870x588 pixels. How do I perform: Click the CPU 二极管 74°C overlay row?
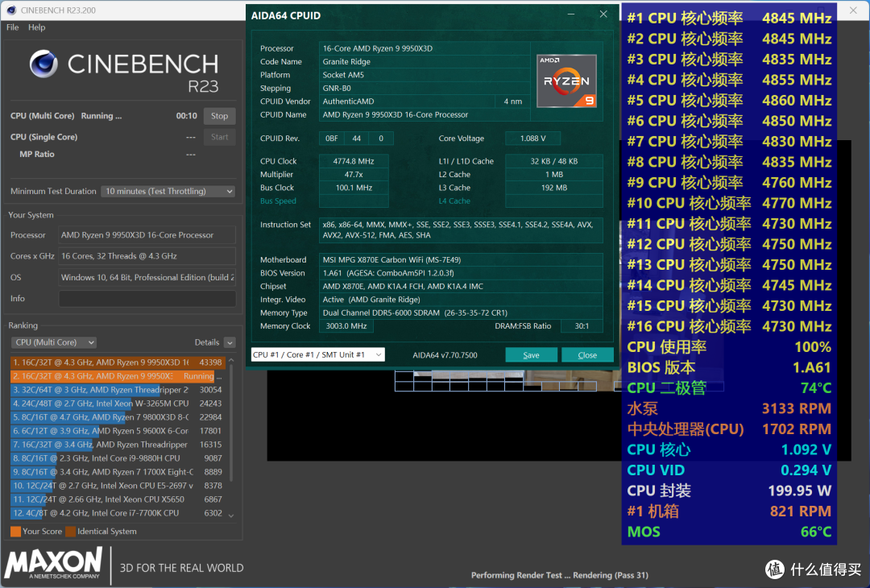tap(729, 388)
